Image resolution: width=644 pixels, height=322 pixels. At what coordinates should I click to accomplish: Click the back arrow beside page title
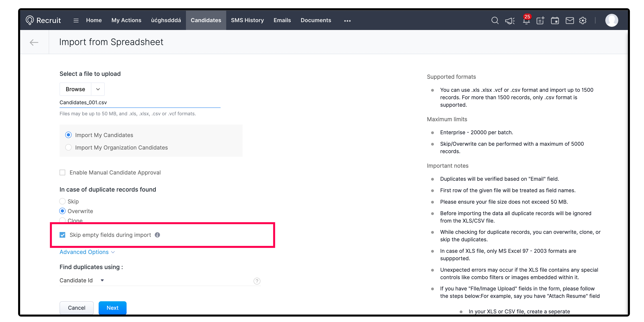click(34, 42)
